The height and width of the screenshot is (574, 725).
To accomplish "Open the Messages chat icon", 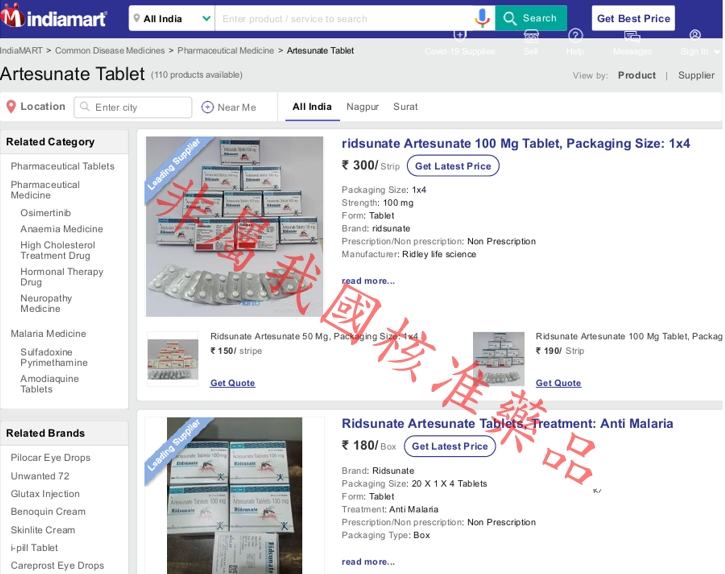I will 632,36.
